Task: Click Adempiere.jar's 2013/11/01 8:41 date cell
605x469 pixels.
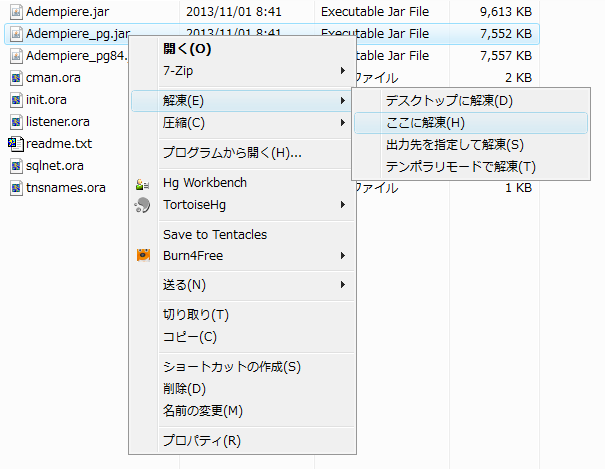Action: pyautogui.click(x=234, y=12)
